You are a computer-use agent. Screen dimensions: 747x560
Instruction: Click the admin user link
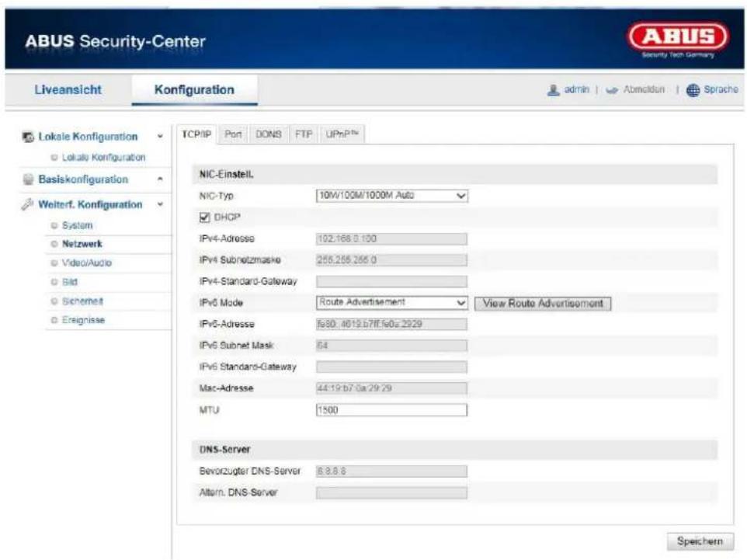pyautogui.click(x=576, y=89)
